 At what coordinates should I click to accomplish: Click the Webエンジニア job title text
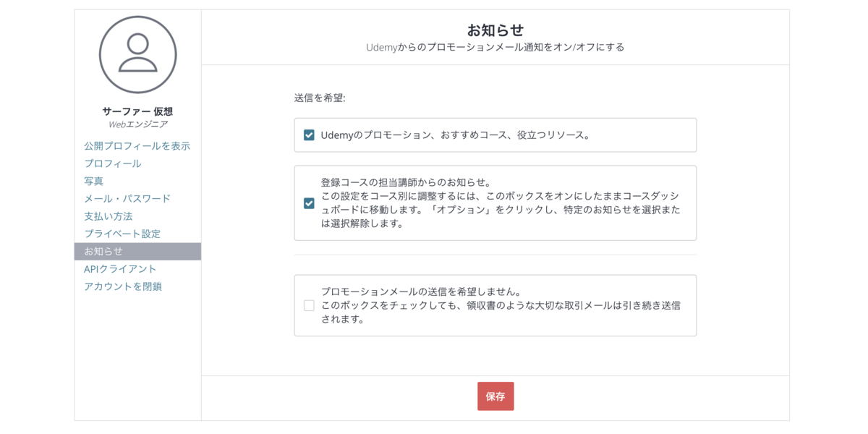coord(137,124)
